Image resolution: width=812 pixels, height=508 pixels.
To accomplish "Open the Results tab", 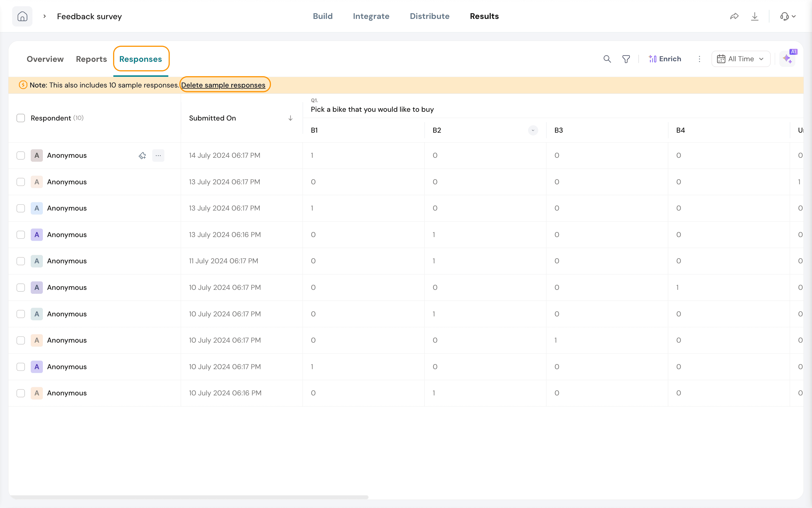I will 484,16.
